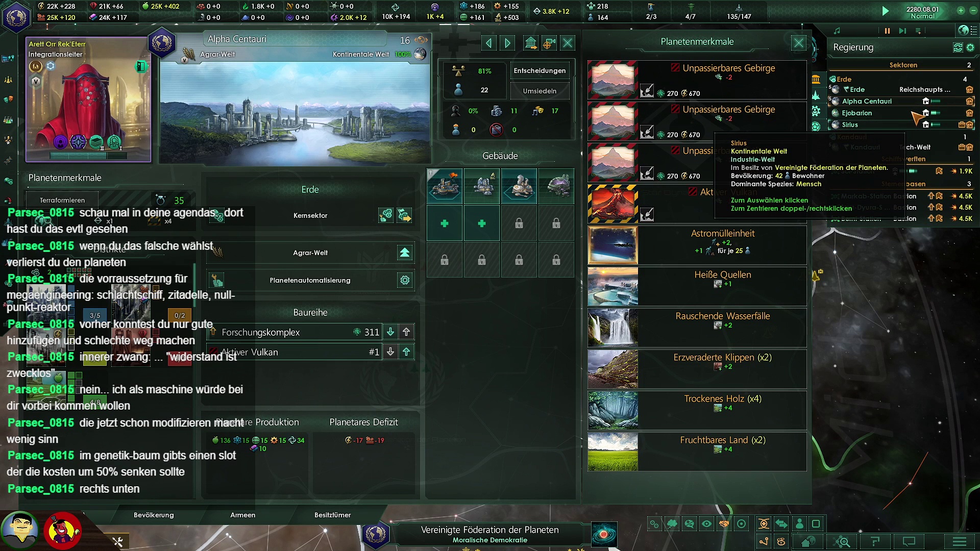Image resolution: width=980 pixels, height=551 pixels.
Task: Open Besitztümer tab
Action: point(332,515)
